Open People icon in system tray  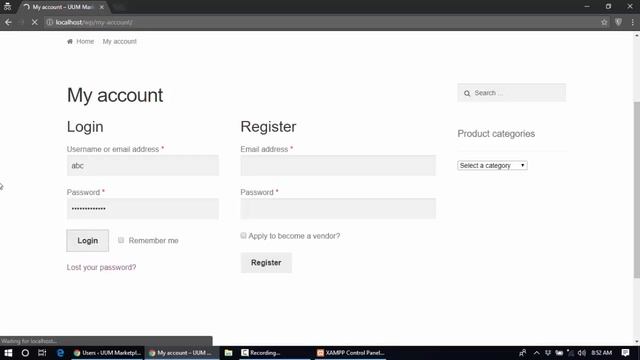[522, 353]
